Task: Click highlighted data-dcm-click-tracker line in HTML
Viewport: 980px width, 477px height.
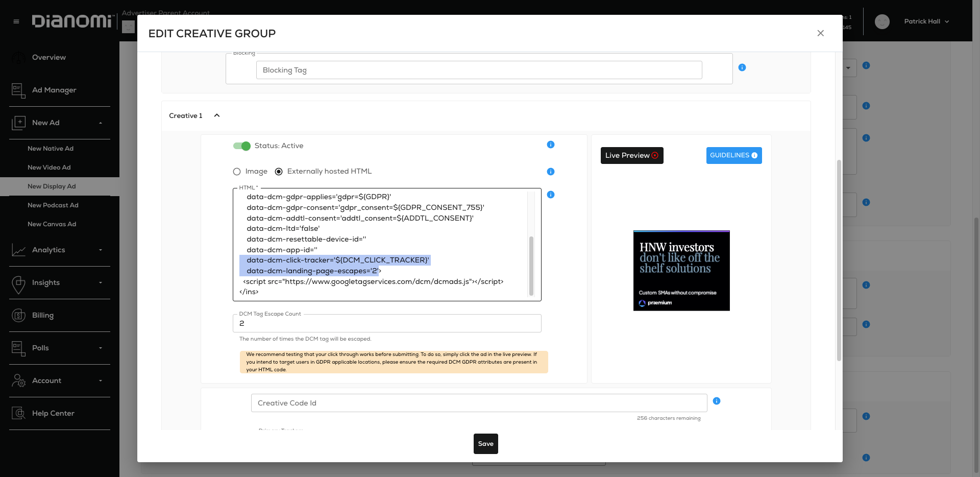Action: pos(338,260)
